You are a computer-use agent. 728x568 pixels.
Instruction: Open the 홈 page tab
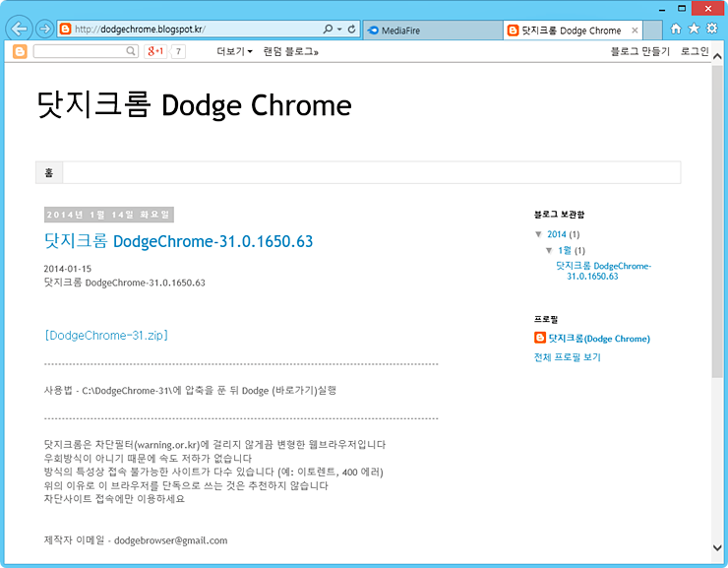pos(49,173)
